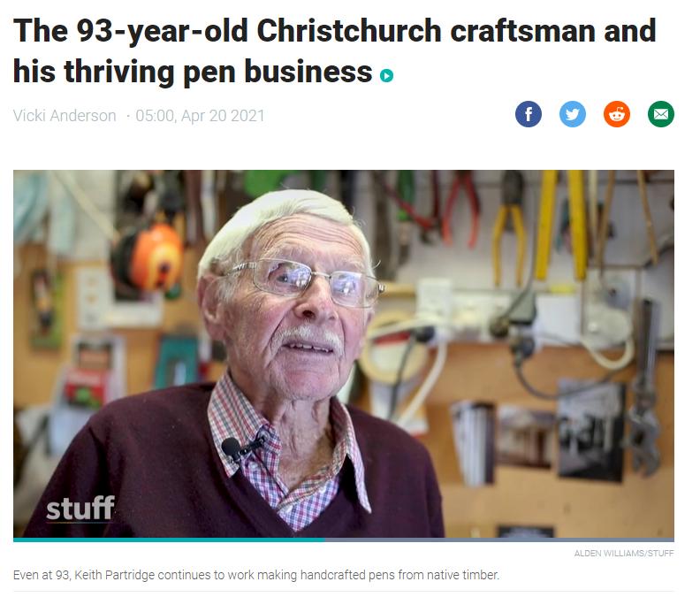Seek within the teal played portion of the progress bar
This screenshot has height=597, width=700.
tap(169, 540)
